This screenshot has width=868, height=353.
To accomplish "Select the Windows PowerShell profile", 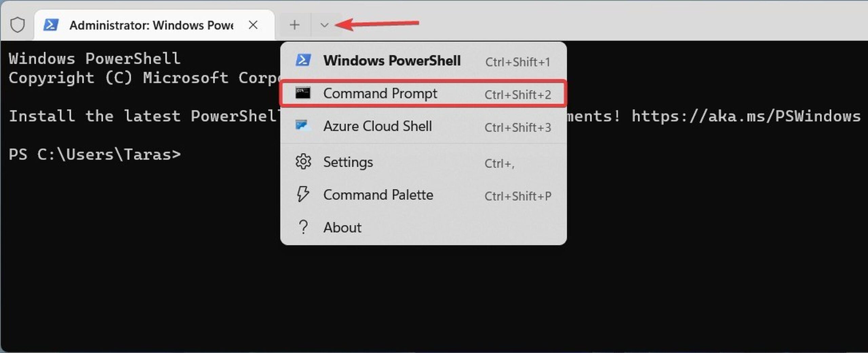I will coord(423,61).
